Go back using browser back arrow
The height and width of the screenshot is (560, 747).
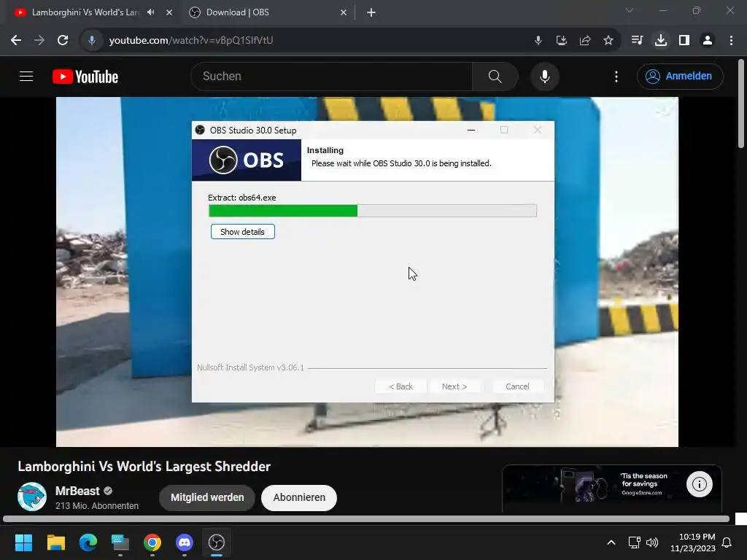(x=16, y=41)
